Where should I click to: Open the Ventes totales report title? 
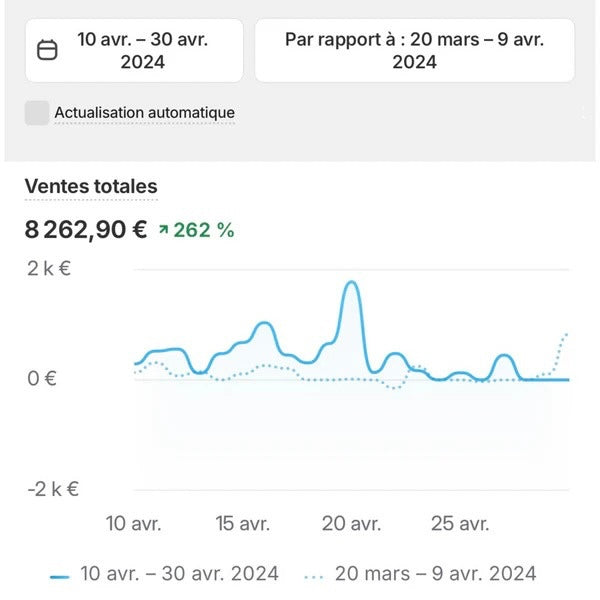click(x=91, y=186)
